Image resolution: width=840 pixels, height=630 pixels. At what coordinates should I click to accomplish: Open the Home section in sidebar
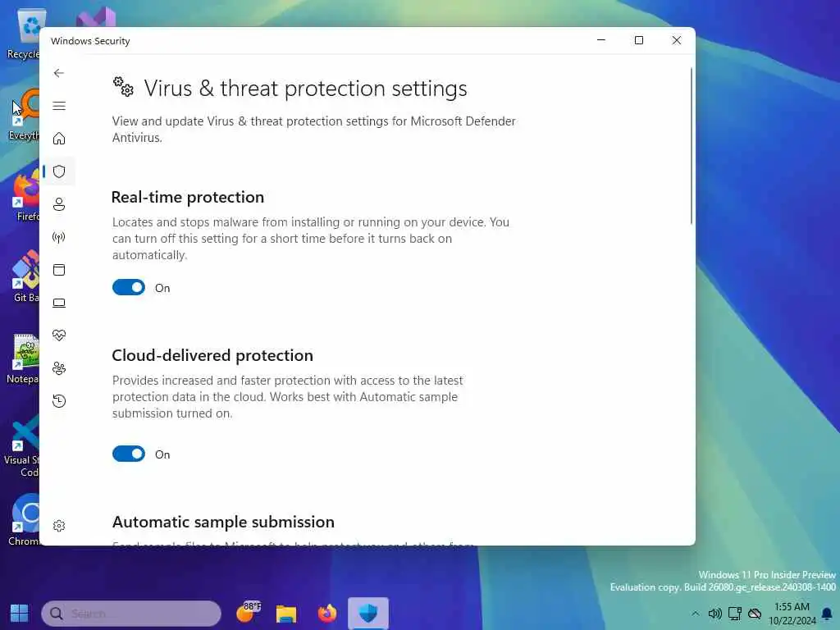coord(59,139)
